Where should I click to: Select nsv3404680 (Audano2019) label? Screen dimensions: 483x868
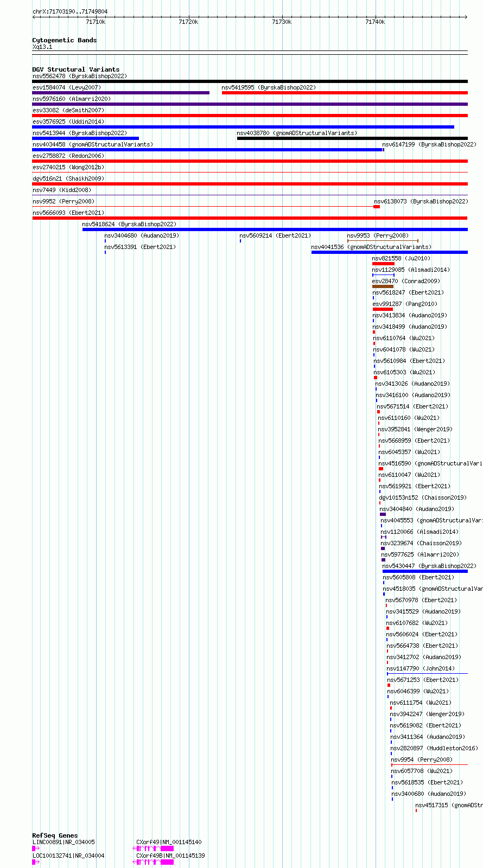point(142,235)
